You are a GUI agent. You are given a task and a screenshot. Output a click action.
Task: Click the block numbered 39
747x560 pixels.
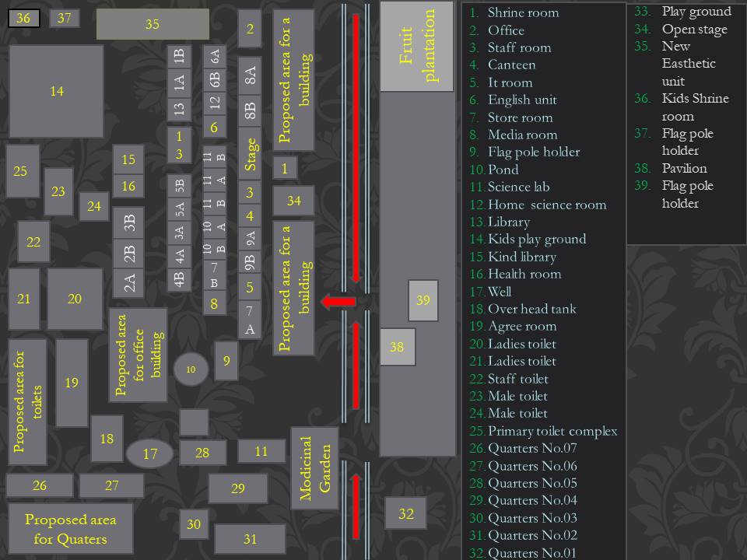423,300
